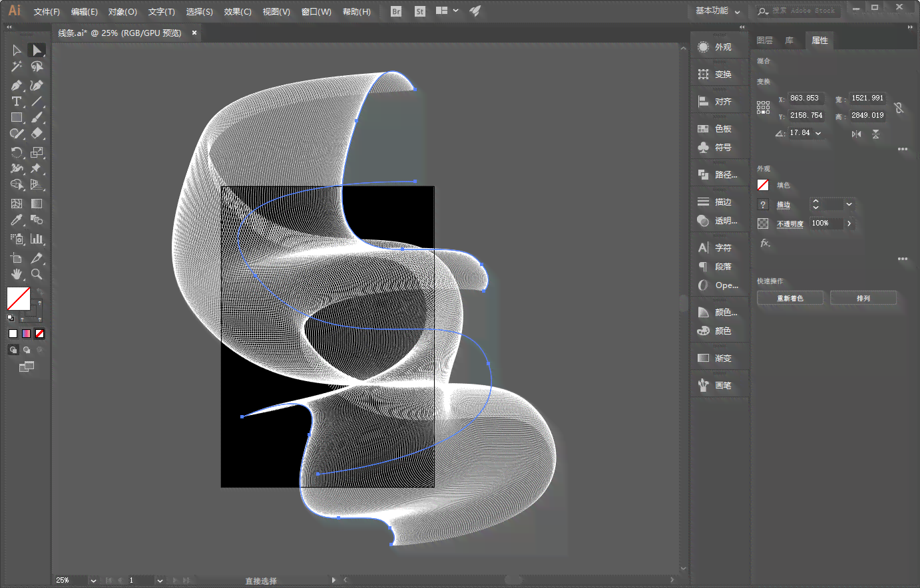
Task: Select the Direct Selection tool
Action: (37, 50)
